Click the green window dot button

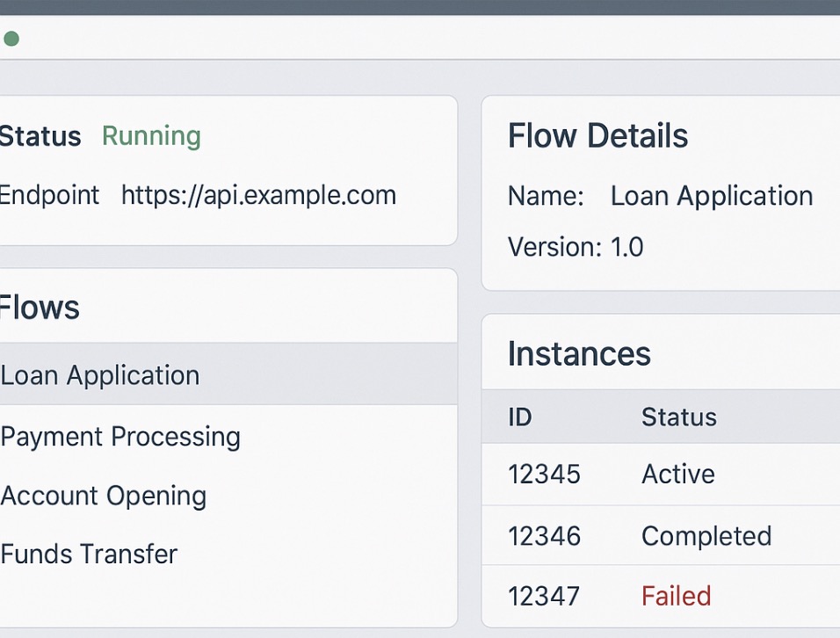point(11,39)
